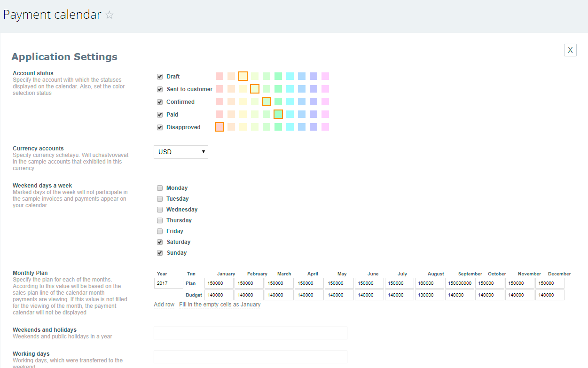Pick the cyan swatch in the Confirmed row
Image resolution: width=588 pixels, height=368 pixels.
click(x=290, y=102)
